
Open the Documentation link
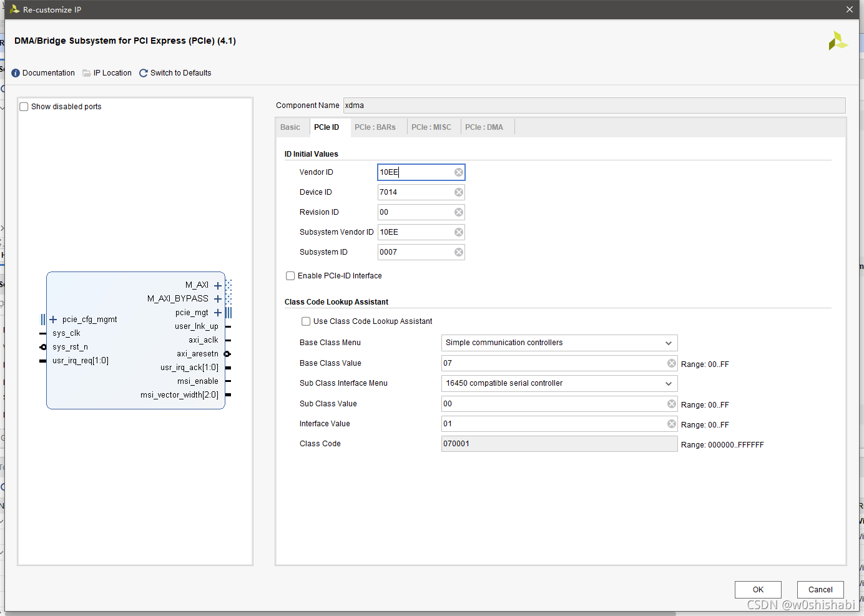(49, 73)
